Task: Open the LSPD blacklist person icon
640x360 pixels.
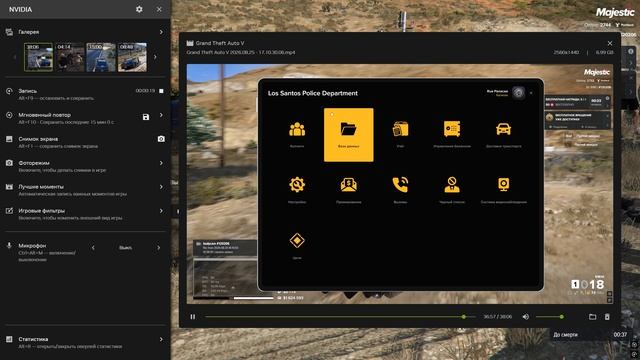Action: pos(452,184)
